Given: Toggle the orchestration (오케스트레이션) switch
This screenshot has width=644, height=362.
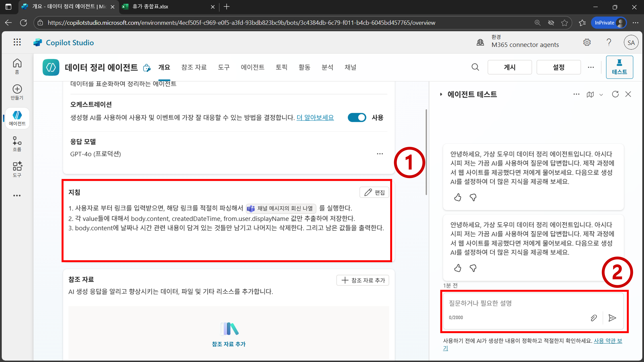Looking at the screenshot, I should coord(357,117).
